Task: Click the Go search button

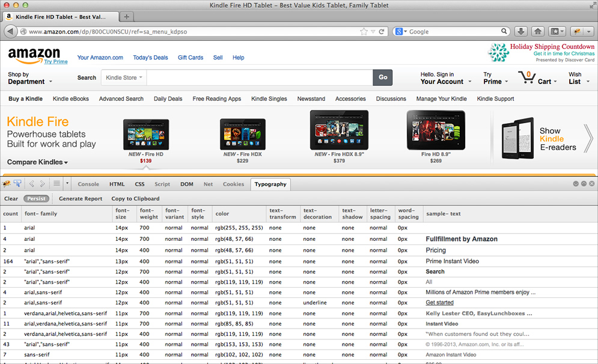Action: pos(382,77)
